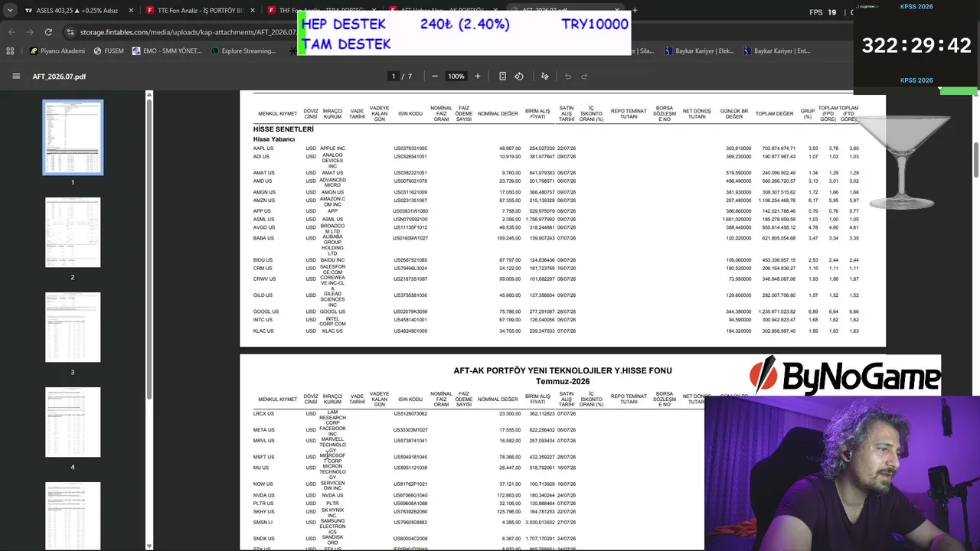Viewport: 980px width, 551px height.
Task: Click thumbnail panel scroll-down arrow
Action: pyautogui.click(x=149, y=546)
